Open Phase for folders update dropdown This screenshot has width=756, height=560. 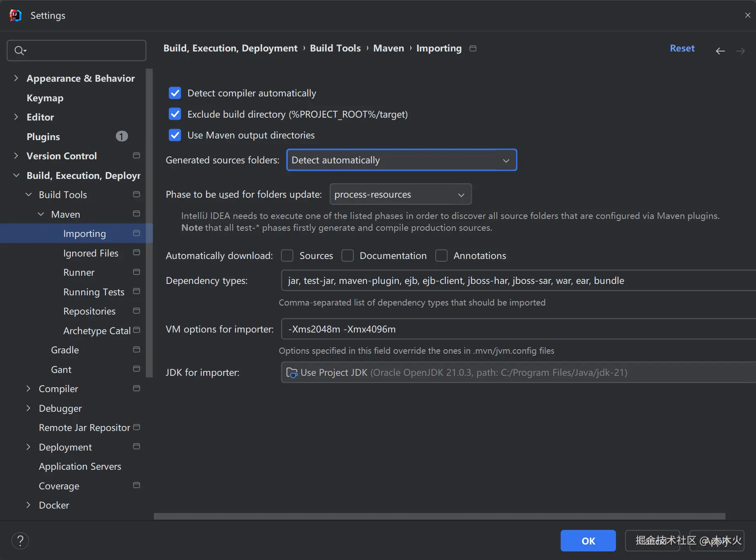pos(400,194)
